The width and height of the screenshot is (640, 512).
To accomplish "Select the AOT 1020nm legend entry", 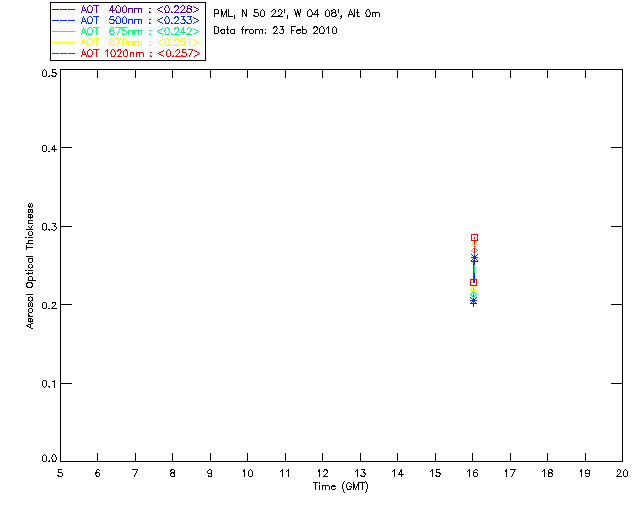I will tap(126, 53).
